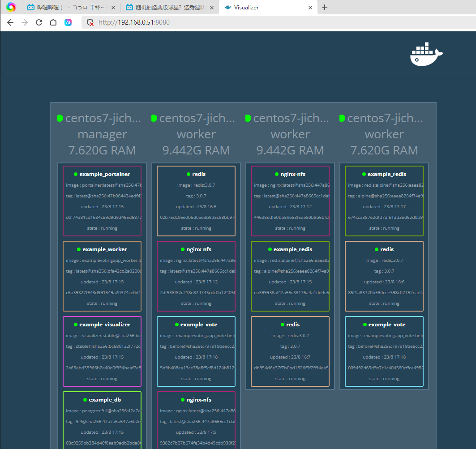Click the manager node role label
Screen dimensions: 476x449
tap(102, 134)
